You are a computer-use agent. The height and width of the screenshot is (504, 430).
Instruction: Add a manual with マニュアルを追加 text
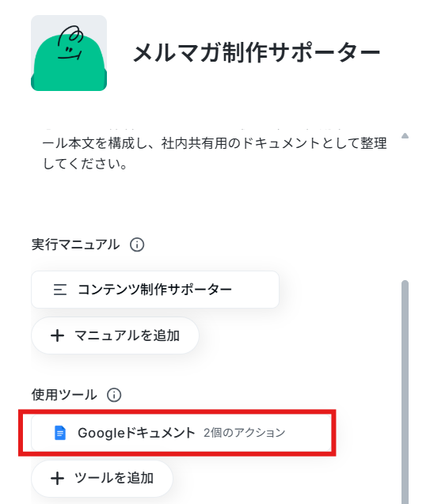[x=127, y=335]
